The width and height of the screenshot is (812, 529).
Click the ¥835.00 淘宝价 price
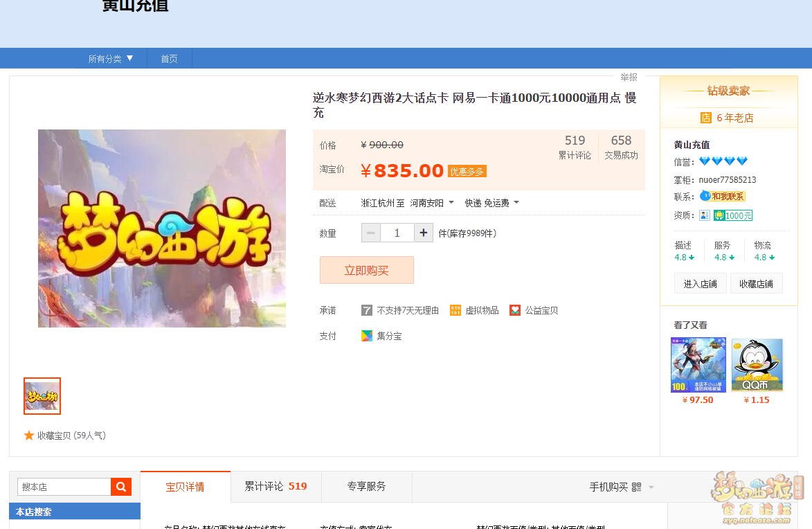coord(402,171)
